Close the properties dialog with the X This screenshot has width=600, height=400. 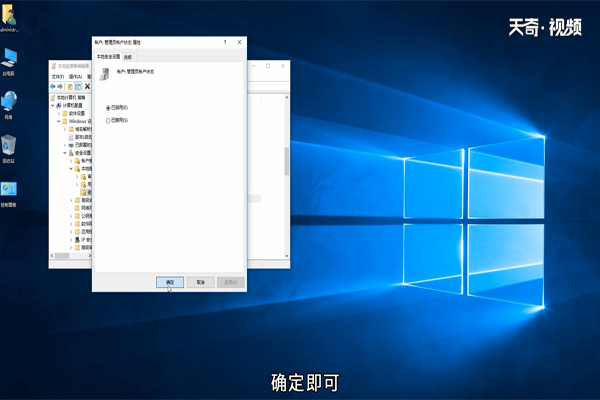(240, 42)
